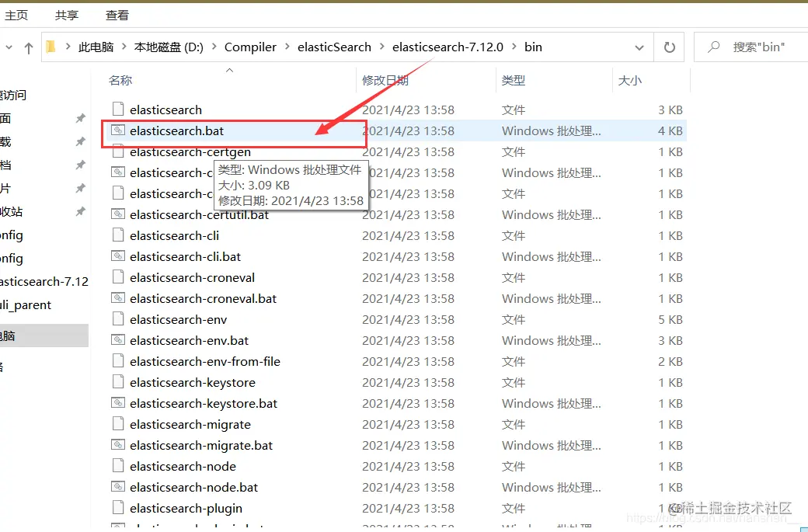This screenshot has width=808, height=532.
Task: Open the 共享 ribbon tab
Action: pyautogui.click(x=67, y=16)
